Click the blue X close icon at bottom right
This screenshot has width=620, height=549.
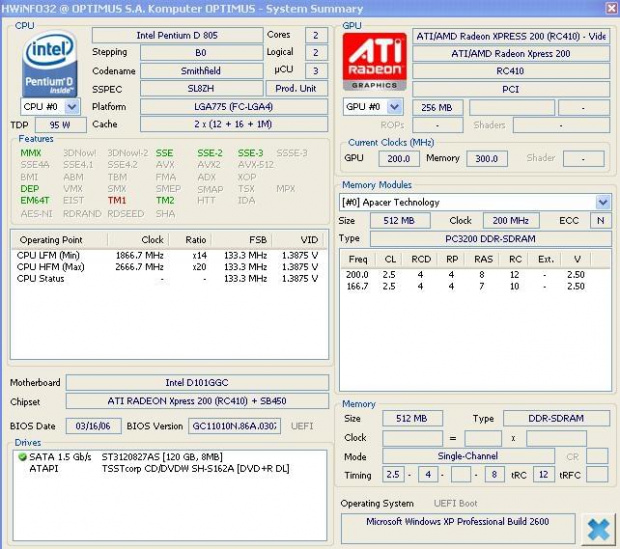click(x=598, y=529)
